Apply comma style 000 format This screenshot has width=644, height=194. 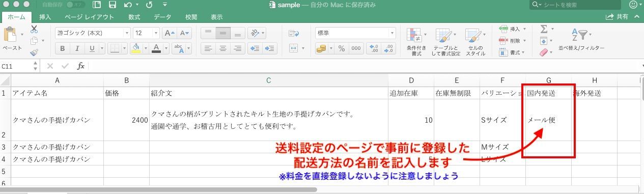[x=356, y=48]
